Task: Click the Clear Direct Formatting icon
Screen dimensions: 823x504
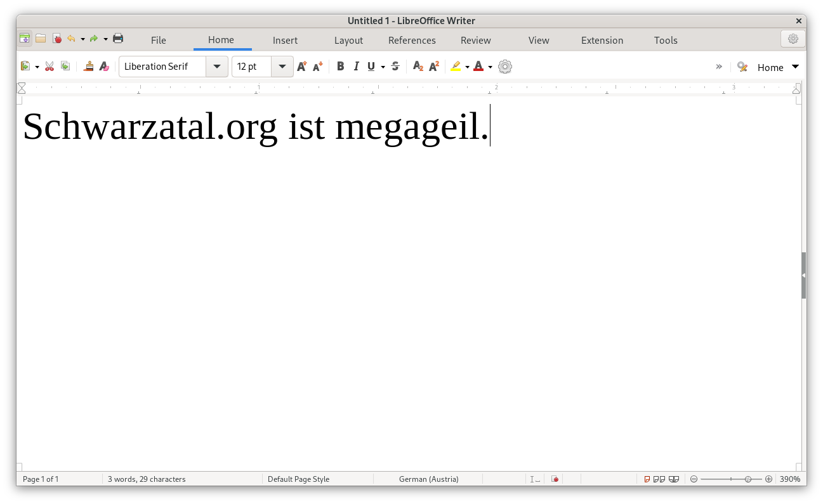Action: tap(105, 67)
